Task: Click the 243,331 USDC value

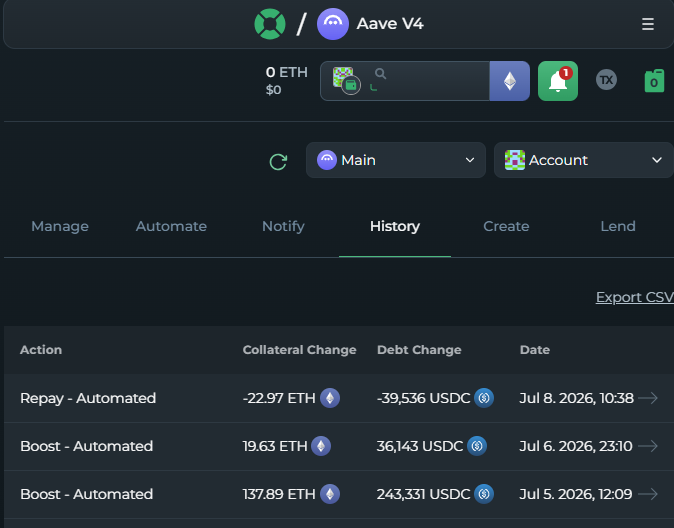Action: [x=423, y=494]
